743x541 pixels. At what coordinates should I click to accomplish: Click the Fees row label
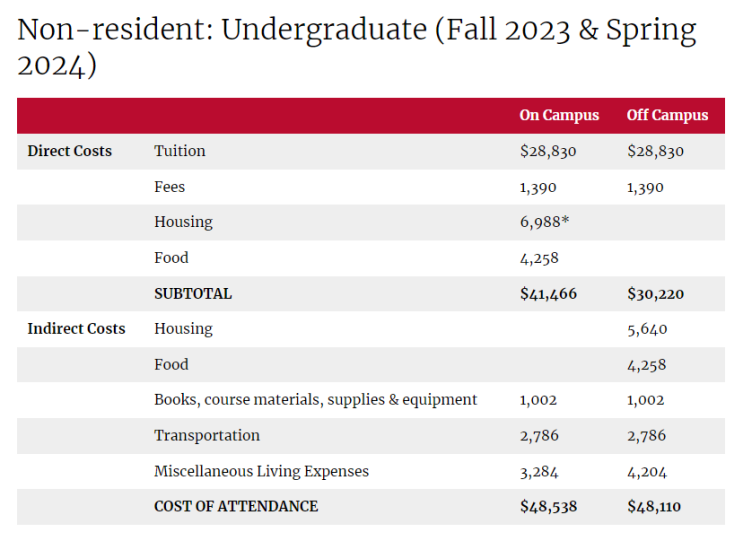[169, 187]
